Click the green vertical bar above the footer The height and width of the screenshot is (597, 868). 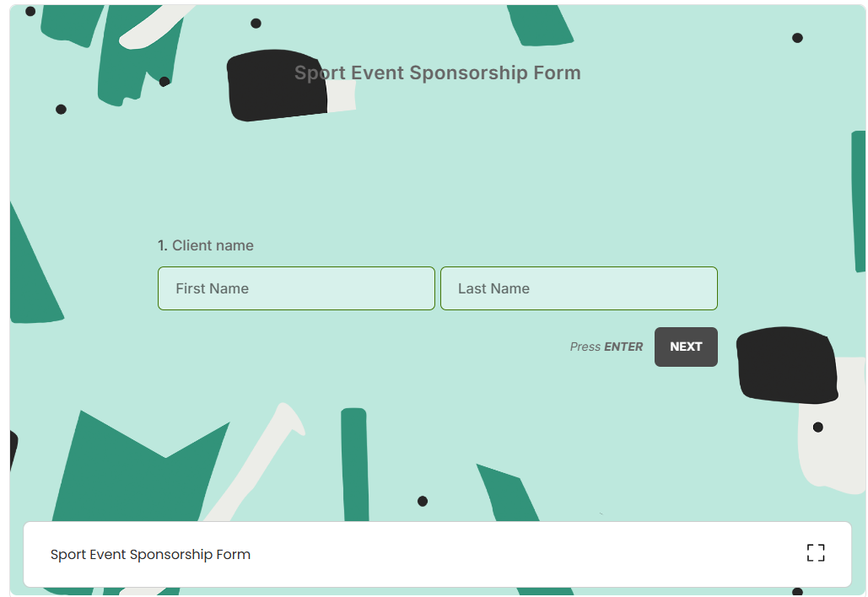click(x=354, y=465)
